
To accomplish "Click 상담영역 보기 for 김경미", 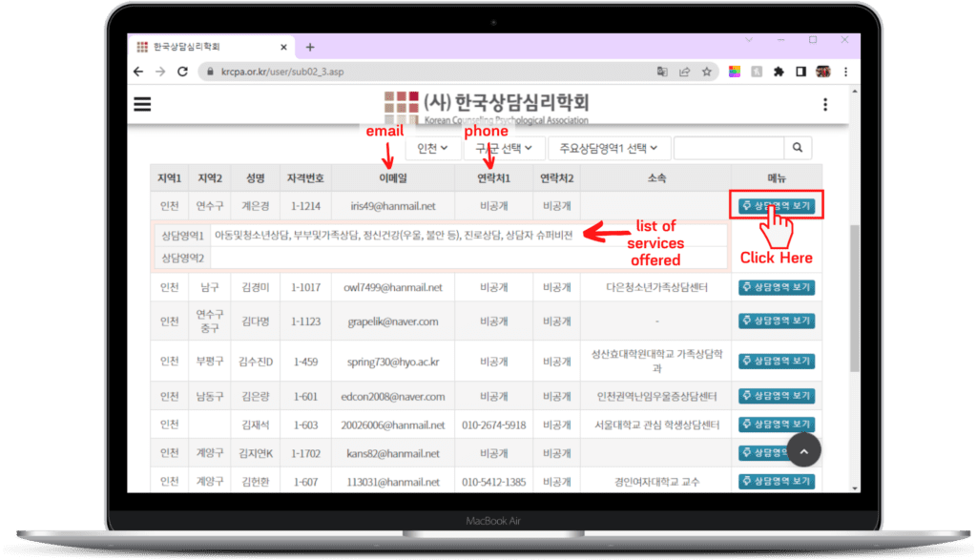I will [777, 287].
